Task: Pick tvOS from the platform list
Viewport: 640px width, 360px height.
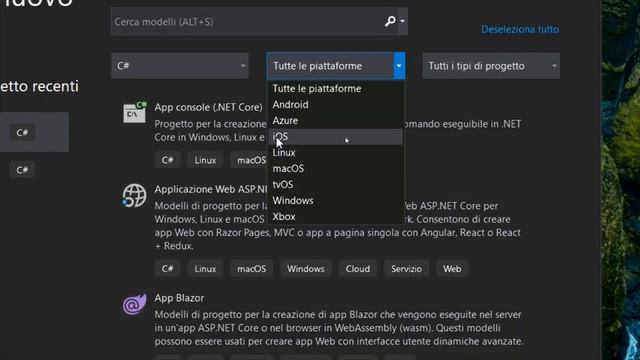Action: 335,184
